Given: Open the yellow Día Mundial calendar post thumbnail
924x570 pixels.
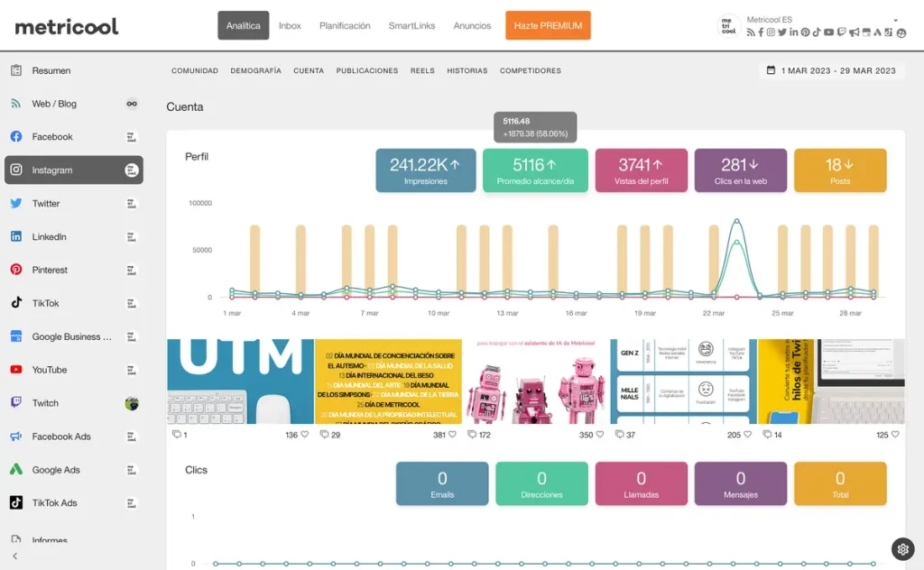Looking at the screenshot, I should 388,382.
